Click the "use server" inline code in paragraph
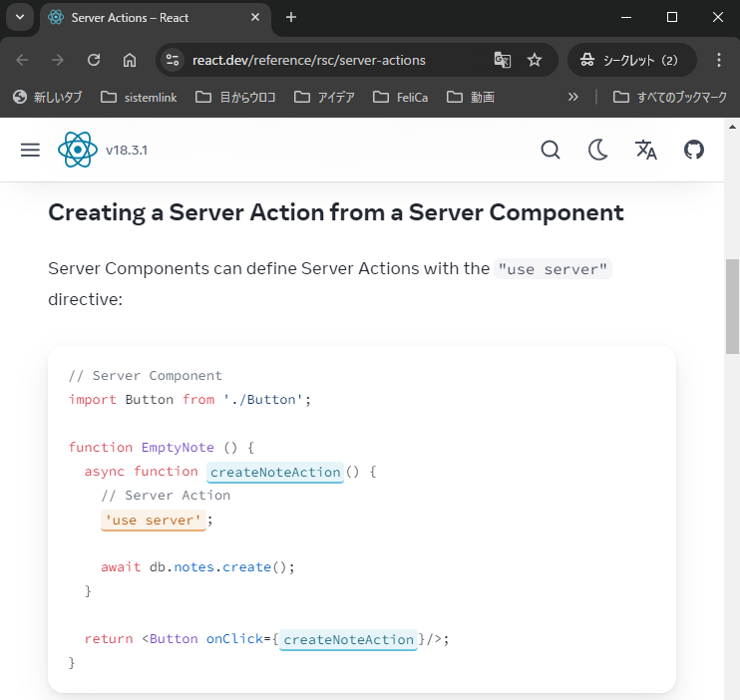This screenshot has height=700, width=740. [x=553, y=269]
